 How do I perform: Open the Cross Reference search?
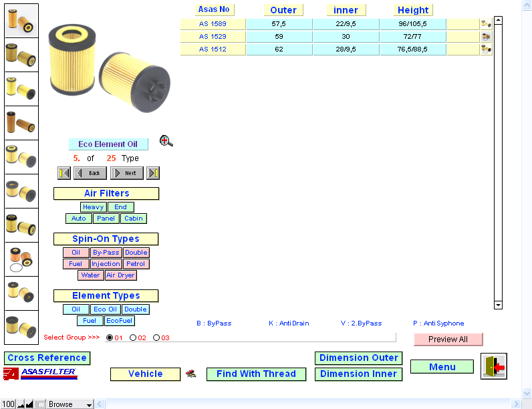[47, 358]
